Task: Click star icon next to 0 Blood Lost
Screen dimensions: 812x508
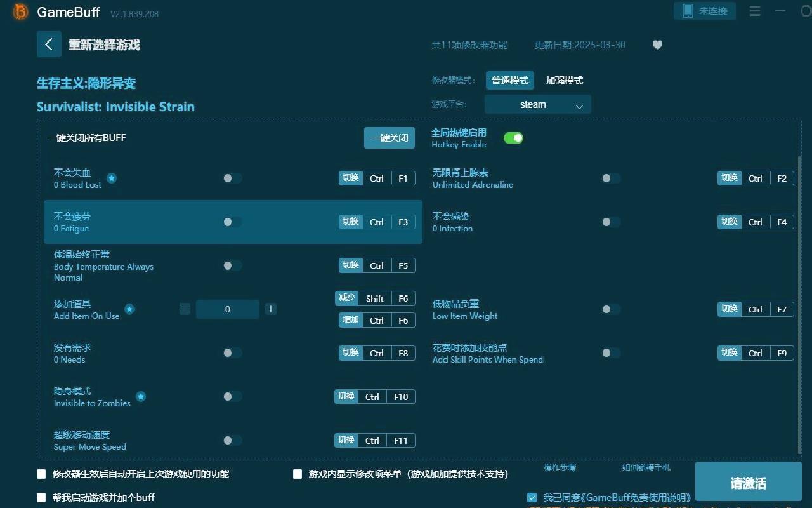Action: (112, 178)
